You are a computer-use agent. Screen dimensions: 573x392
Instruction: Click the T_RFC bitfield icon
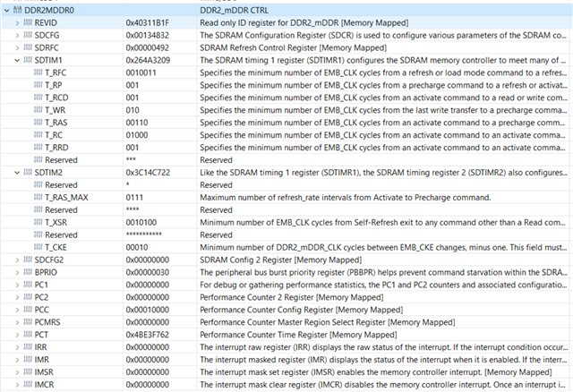38,72
